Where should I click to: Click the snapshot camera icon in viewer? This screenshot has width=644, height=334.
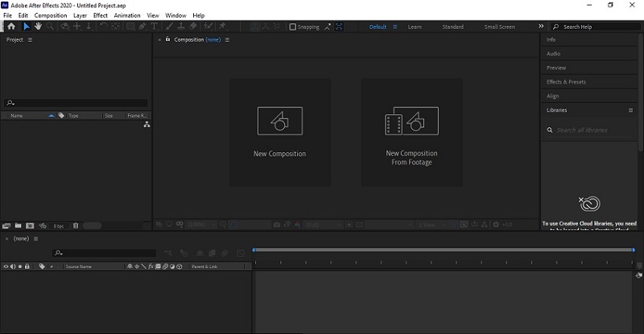277,225
